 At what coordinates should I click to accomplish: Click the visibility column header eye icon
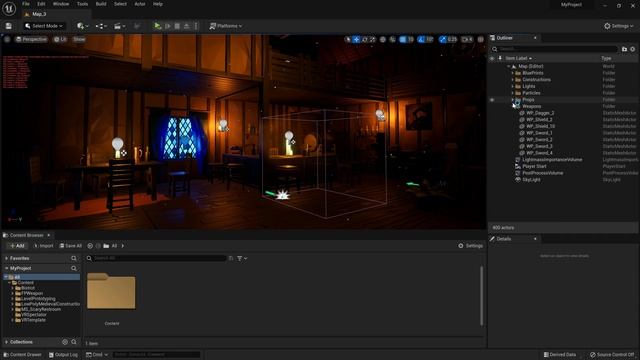coord(492,58)
